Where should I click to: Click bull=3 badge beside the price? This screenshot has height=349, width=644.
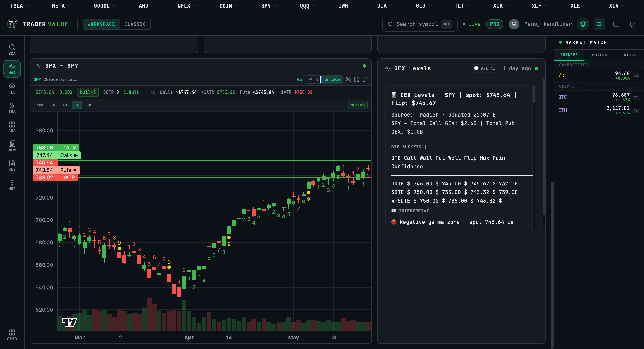tap(88, 92)
